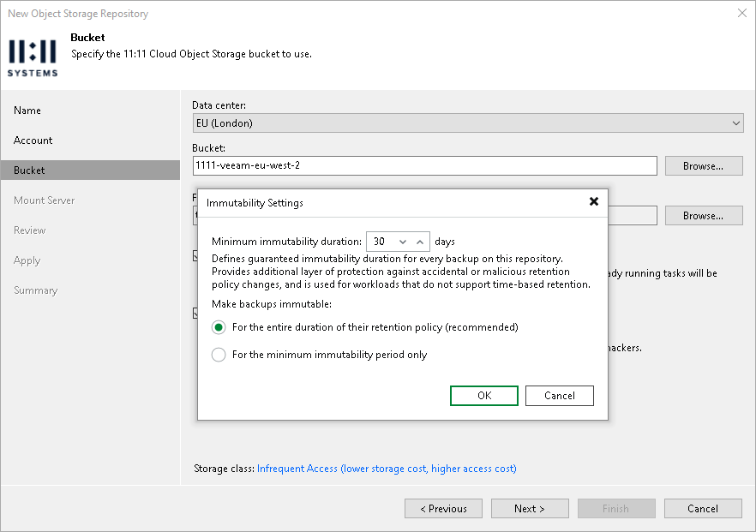This screenshot has height=532, width=756.
Task: Decrease minimum immutability duration with down arrow
Action: point(403,242)
